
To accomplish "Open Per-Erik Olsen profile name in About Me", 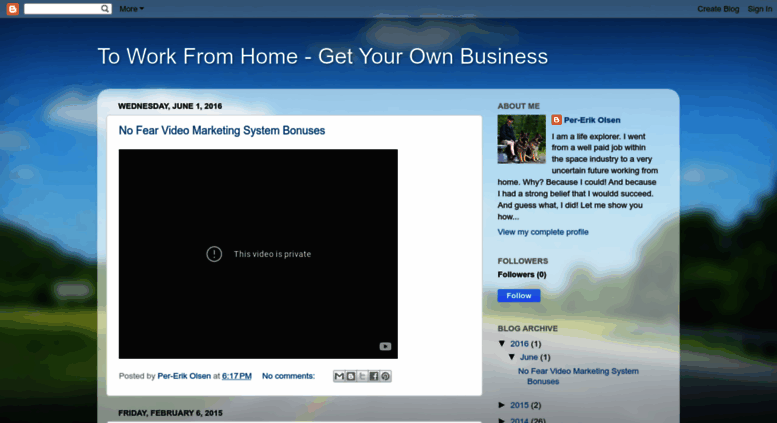I will [x=592, y=120].
